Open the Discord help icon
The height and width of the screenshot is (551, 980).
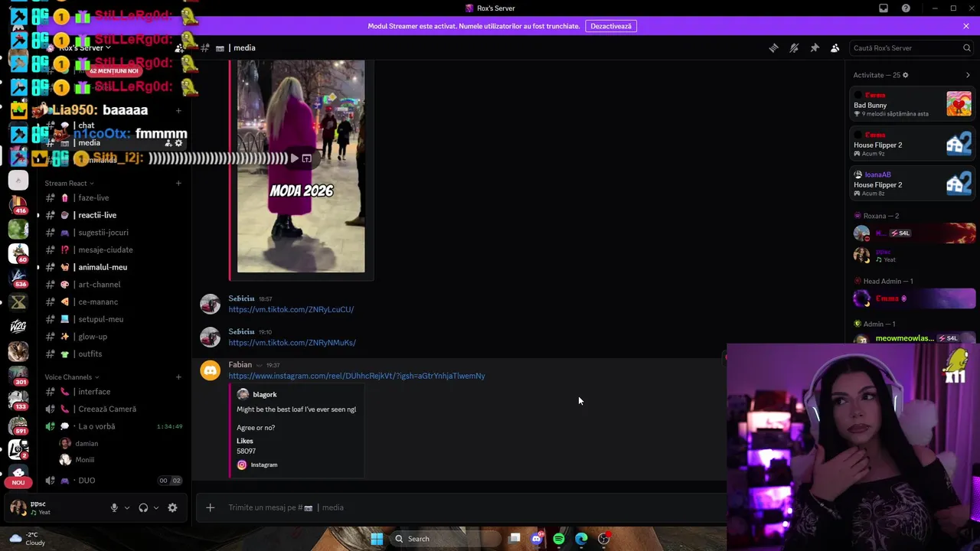(x=906, y=8)
